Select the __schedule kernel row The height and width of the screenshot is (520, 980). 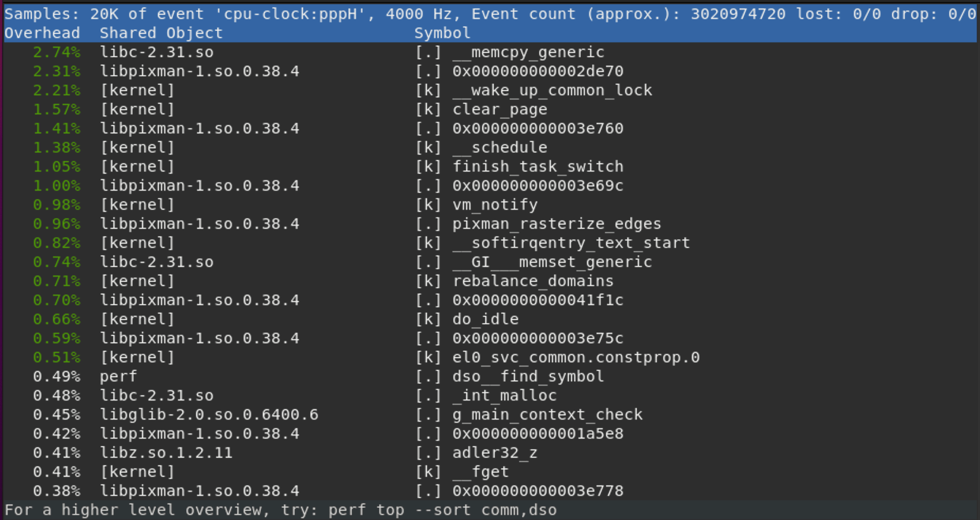coord(490,147)
